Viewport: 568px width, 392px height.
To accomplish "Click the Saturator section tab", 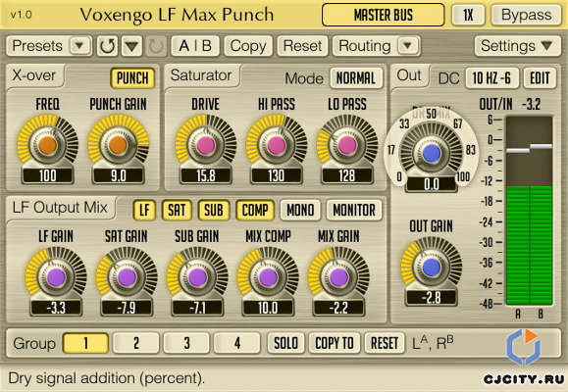I will coord(201,75).
